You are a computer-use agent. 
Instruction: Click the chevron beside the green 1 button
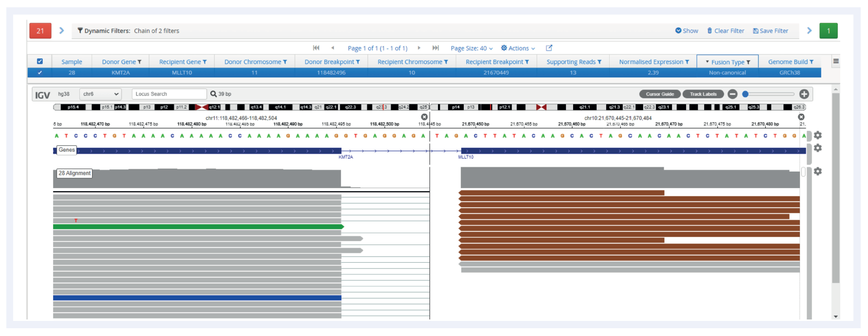809,31
